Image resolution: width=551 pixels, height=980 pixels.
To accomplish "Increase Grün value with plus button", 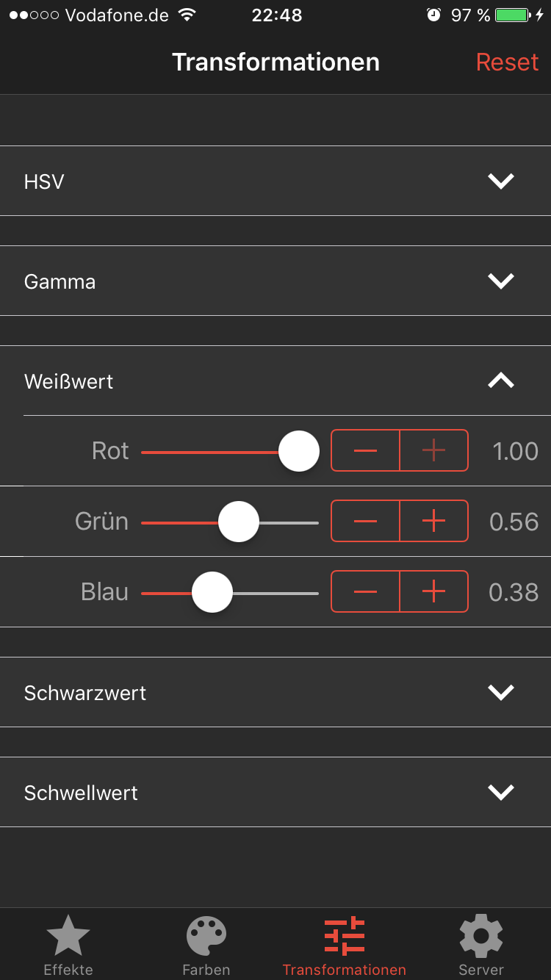I will pos(434,521).
